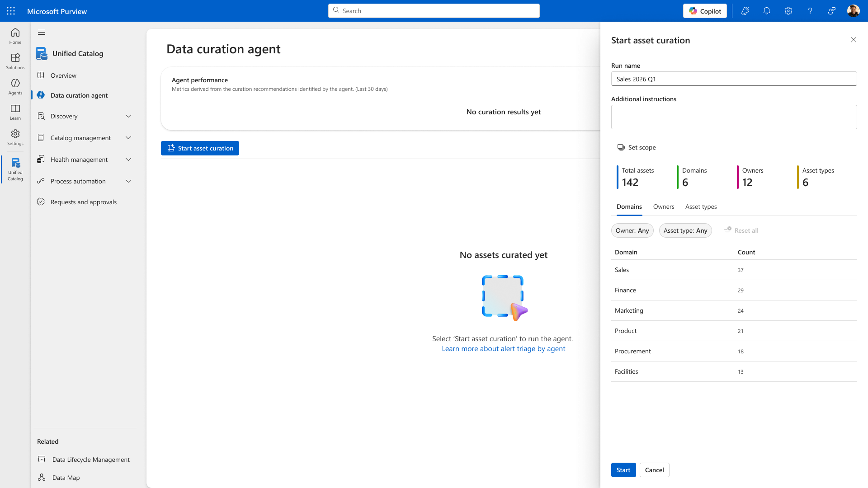Open the settings gear in the top bar
This screenshot has height=488, width=868.
(788, 11)
